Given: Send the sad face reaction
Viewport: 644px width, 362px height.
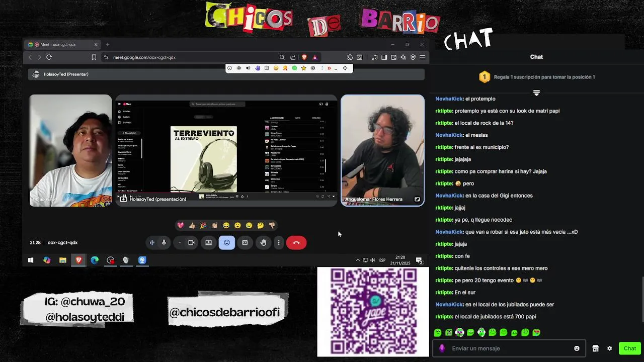Looking at the screenshot, I should [x=249, y=225].
